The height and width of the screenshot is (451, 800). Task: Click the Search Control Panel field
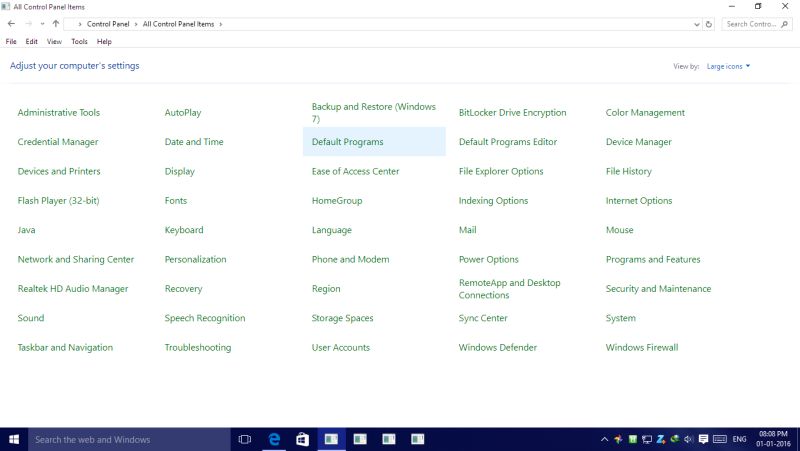tap(757, 24)
